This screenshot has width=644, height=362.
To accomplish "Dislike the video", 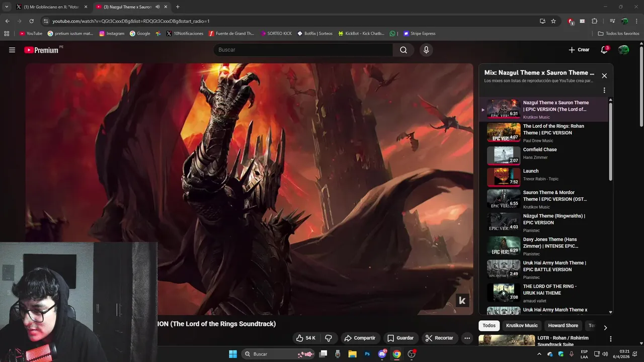I will tap(329, 338).
